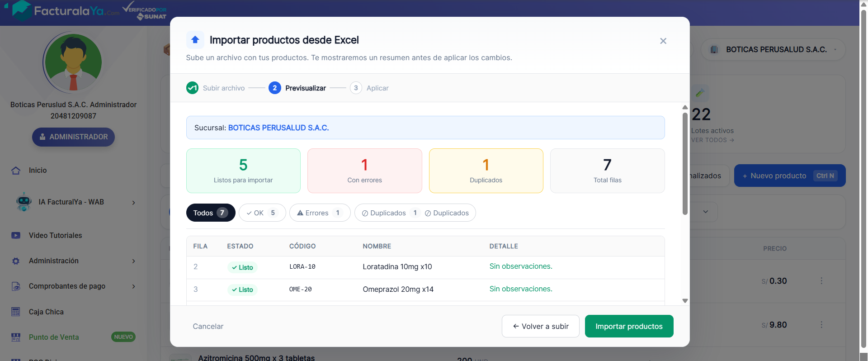
Task: Click the OME-20 code cell
Action: (301, 290)
